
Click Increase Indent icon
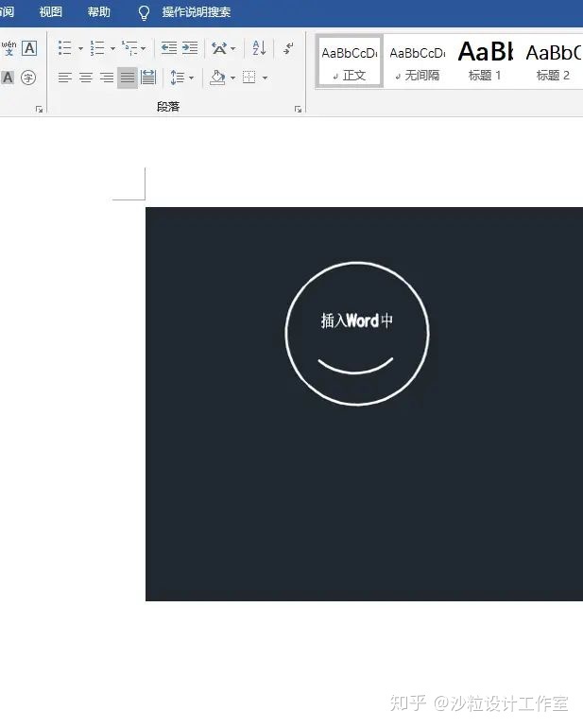pyautogui.click(x=190, y=48)
